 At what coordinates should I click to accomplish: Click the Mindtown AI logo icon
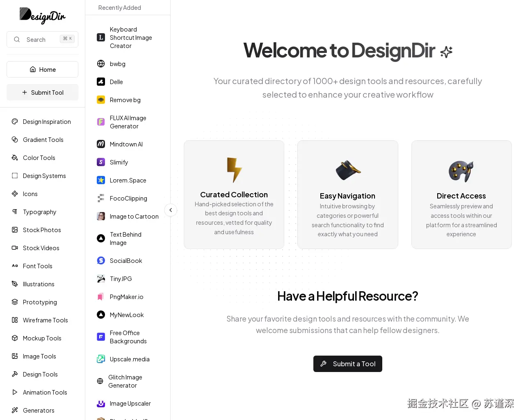pos(101,144)
